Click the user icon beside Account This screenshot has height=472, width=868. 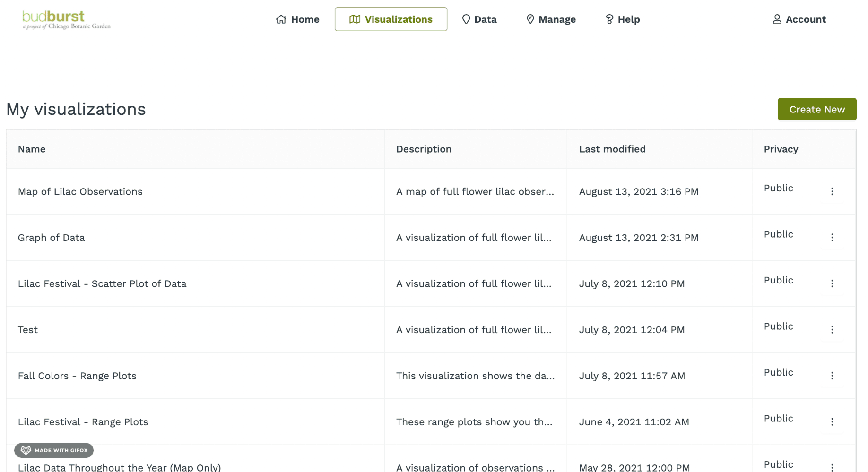(x=777, y=19)
